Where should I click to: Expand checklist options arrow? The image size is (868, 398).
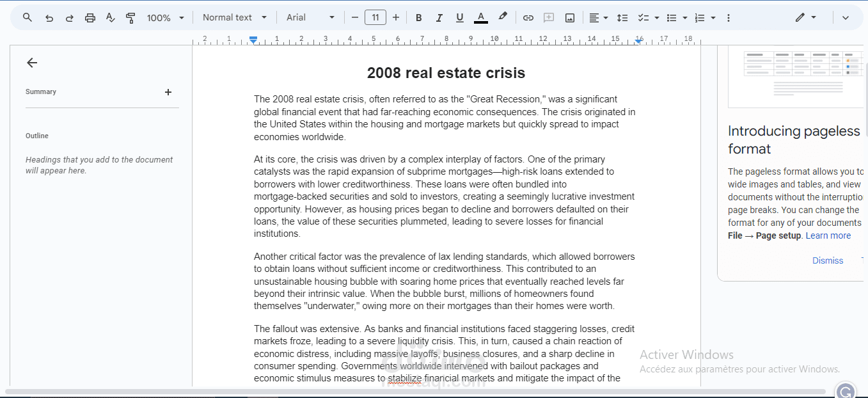pyautogui.click(x=656, y=18)
